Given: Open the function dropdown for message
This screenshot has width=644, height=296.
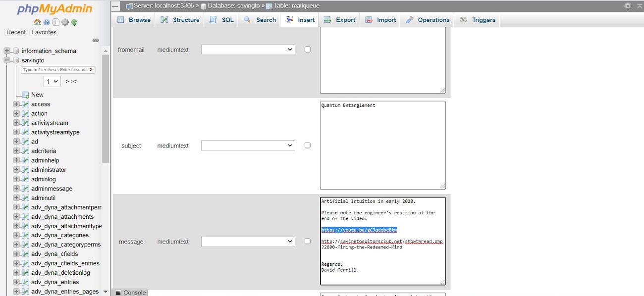Looking at the screenshot, I should [x=248, y=242].
